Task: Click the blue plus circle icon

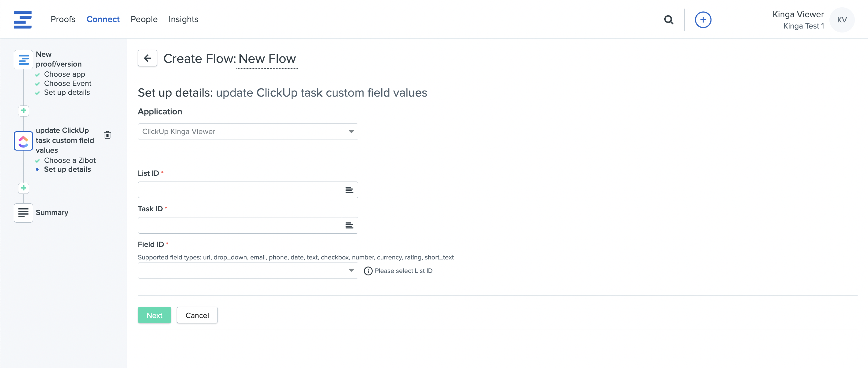Action: 703,20
